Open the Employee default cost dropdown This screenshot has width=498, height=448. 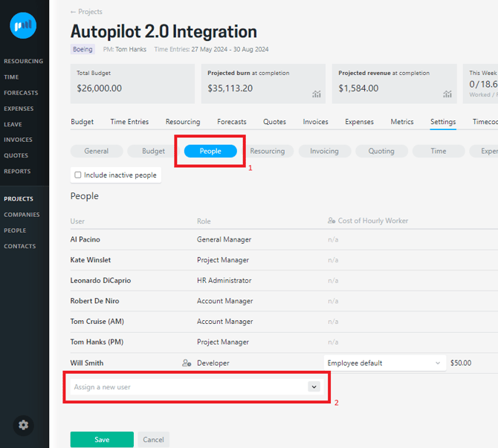384,363
